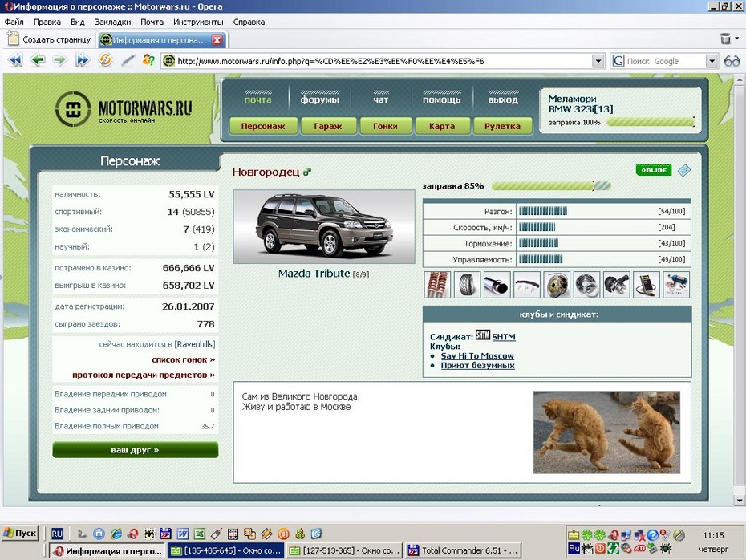
Task: Open протокол передачи предметов link
Action: click(x=144, y=375)
